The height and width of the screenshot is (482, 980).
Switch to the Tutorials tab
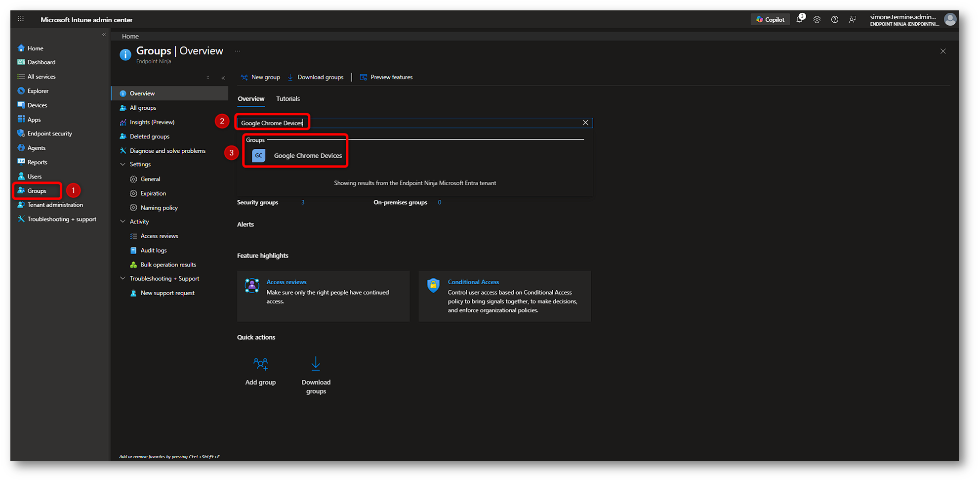click(x=288, y=99)
